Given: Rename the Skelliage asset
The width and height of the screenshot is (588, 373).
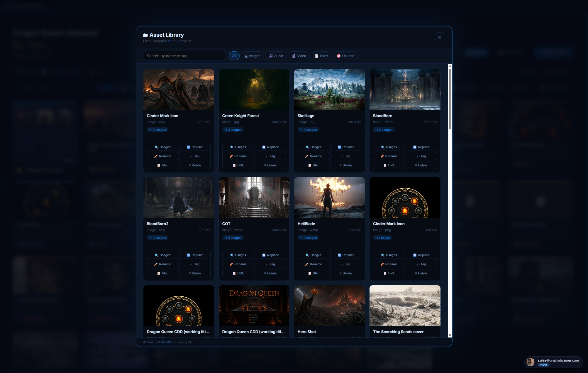Looking at the screenshot, I should tap(313, 156).
